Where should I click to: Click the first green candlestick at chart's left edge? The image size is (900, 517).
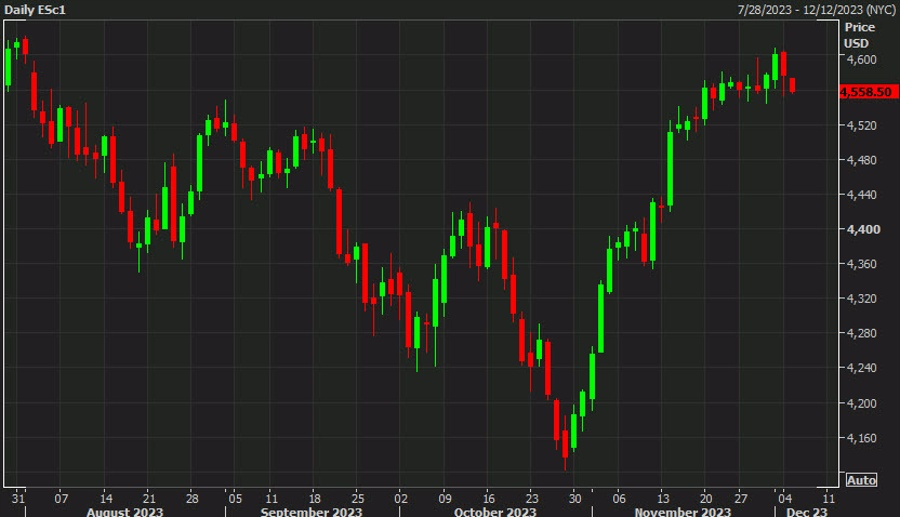[9, 66]
